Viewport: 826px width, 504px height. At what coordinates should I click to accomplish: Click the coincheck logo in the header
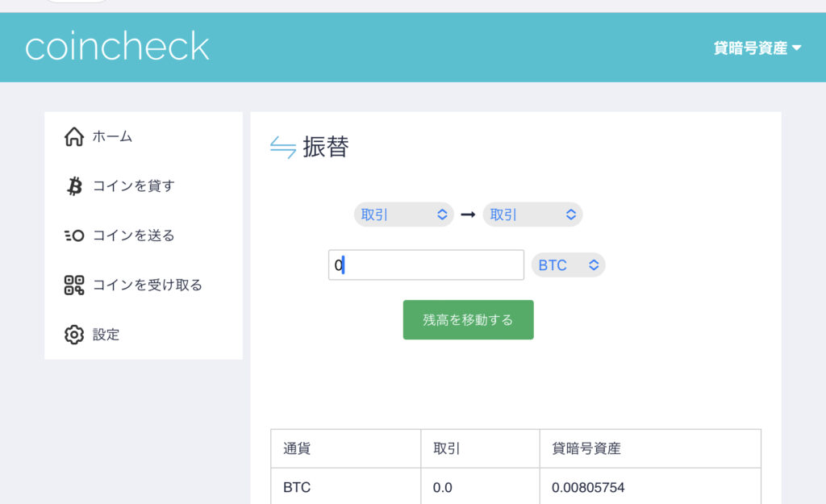coord(118,47)
